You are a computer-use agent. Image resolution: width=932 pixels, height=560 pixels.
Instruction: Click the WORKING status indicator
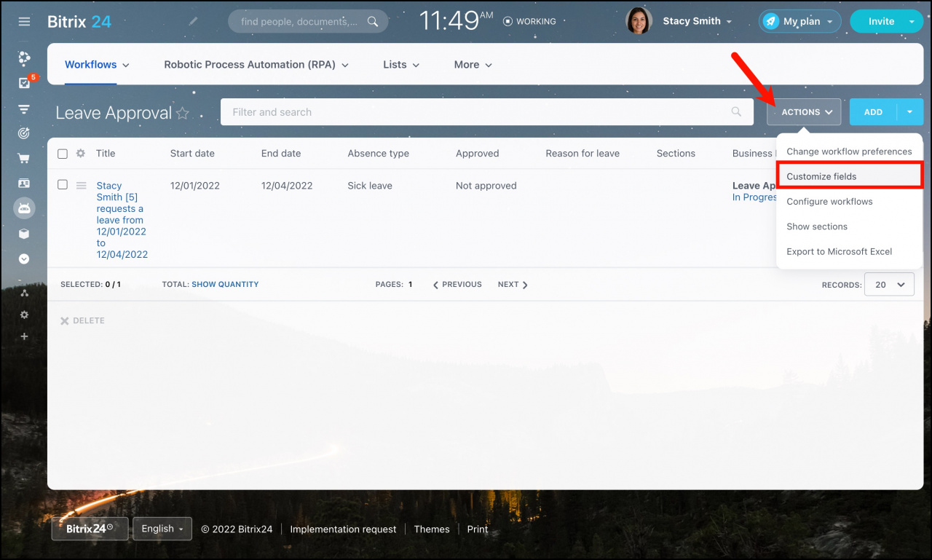coord(529,22)
